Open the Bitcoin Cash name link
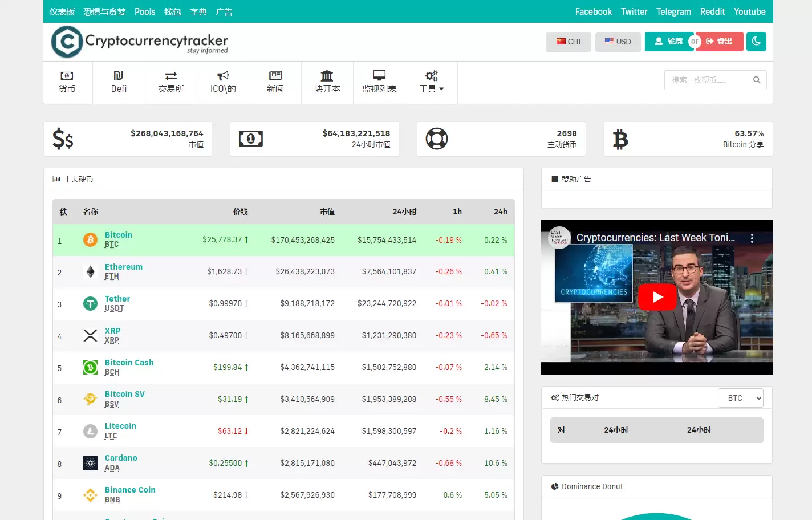The width and height of the screenshot is (812, 520). pos(129,363)
